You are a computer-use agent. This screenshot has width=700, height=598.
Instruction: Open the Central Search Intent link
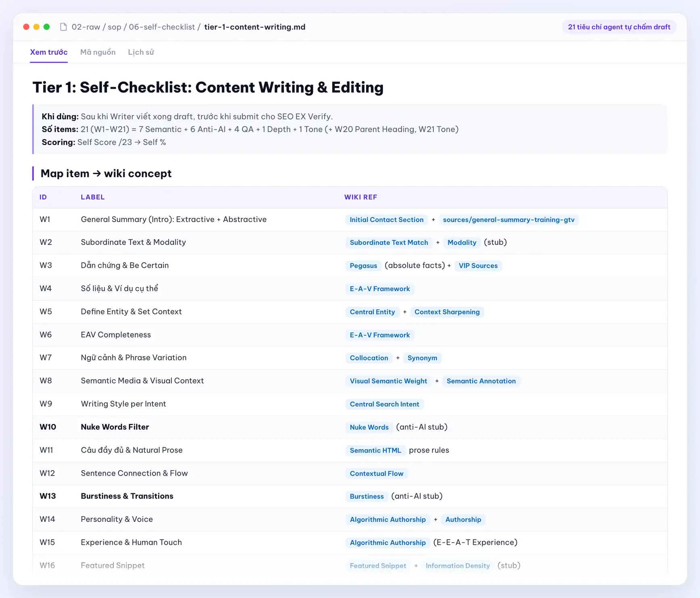pyautogui.click(x=384, y=404)
